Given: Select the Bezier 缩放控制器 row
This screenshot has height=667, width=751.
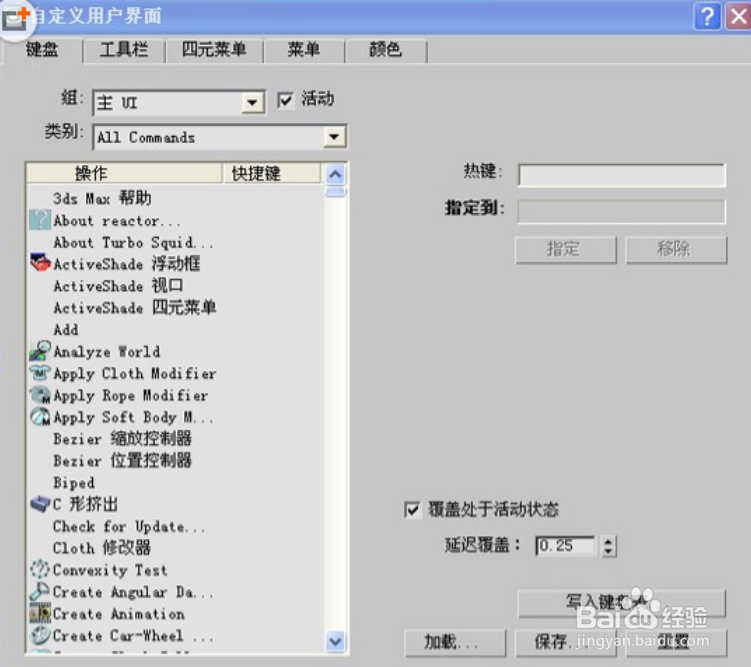Looking at the screenshot, I should (x=175, y=439).
